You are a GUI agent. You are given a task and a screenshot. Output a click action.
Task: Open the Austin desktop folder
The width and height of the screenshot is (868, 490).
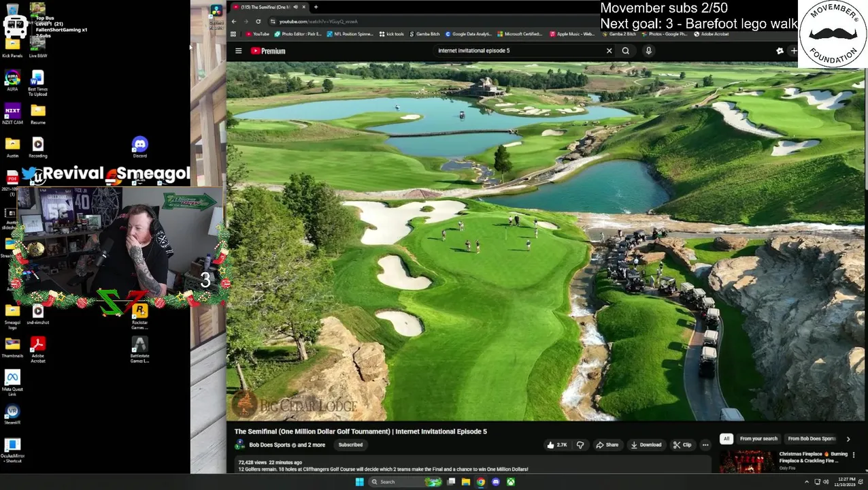(12, 147)
